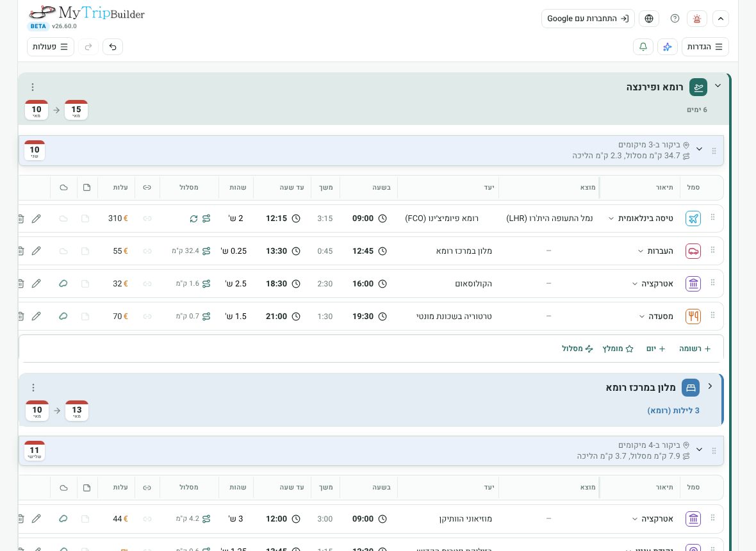Image resolution: width=756 pixels, height=551 pixels.
Task: Click the red car icon of the transfer row
Action: (693, 251)
